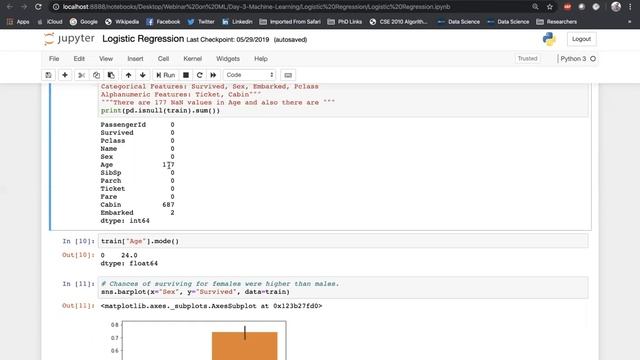Screen dimensions: 640x360
Task: Move selected cell up with the arrow
Action: click(x=128, y=75)
